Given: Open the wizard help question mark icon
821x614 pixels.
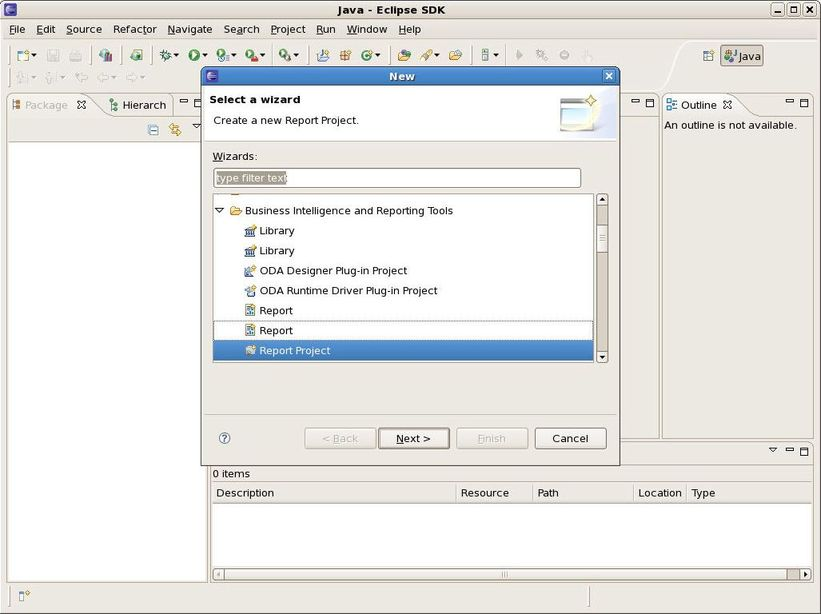Looking at the screenshot, I should point(224,438).
